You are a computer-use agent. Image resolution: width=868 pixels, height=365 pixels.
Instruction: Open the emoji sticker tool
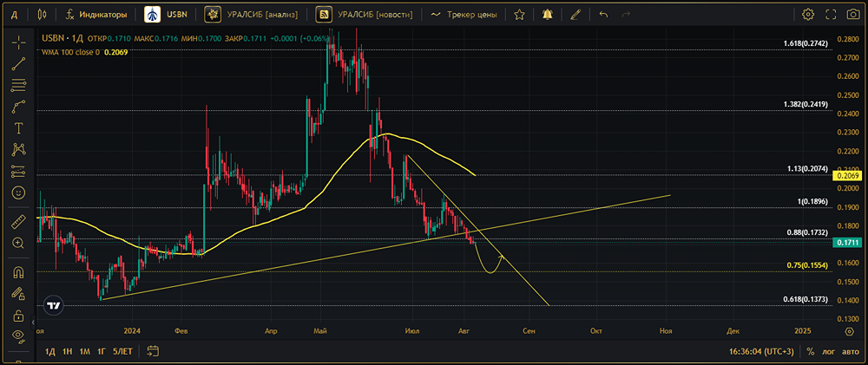tap(18, 192)
